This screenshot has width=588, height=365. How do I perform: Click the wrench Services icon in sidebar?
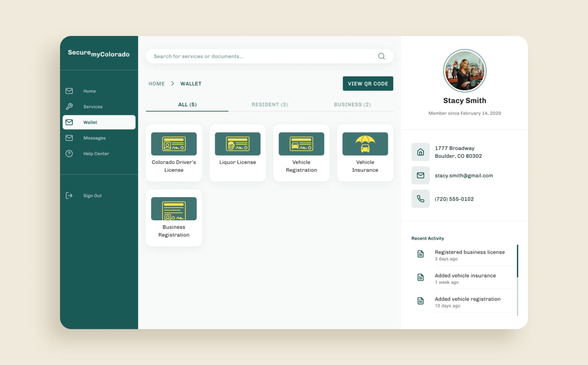tap(69, 107)
